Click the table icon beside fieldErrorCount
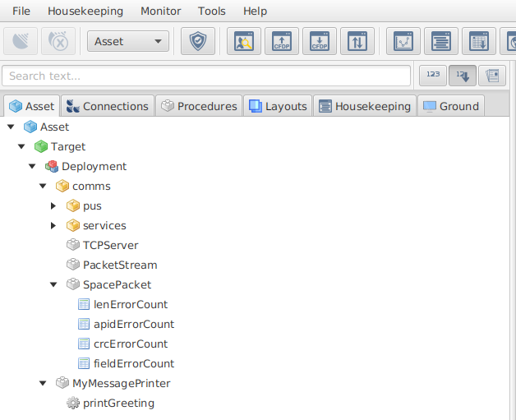The image size is (516, 420). click(x=84, y=364)
